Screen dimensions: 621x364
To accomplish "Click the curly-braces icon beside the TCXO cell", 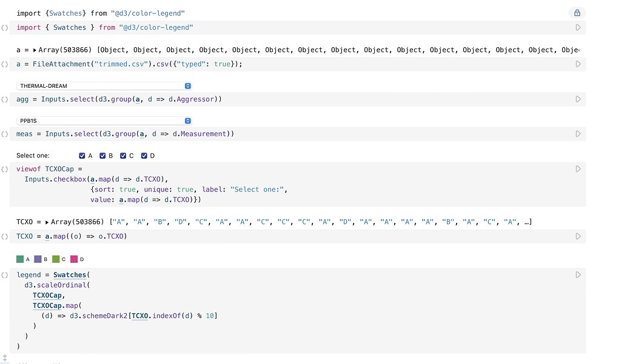I will 5,236.
